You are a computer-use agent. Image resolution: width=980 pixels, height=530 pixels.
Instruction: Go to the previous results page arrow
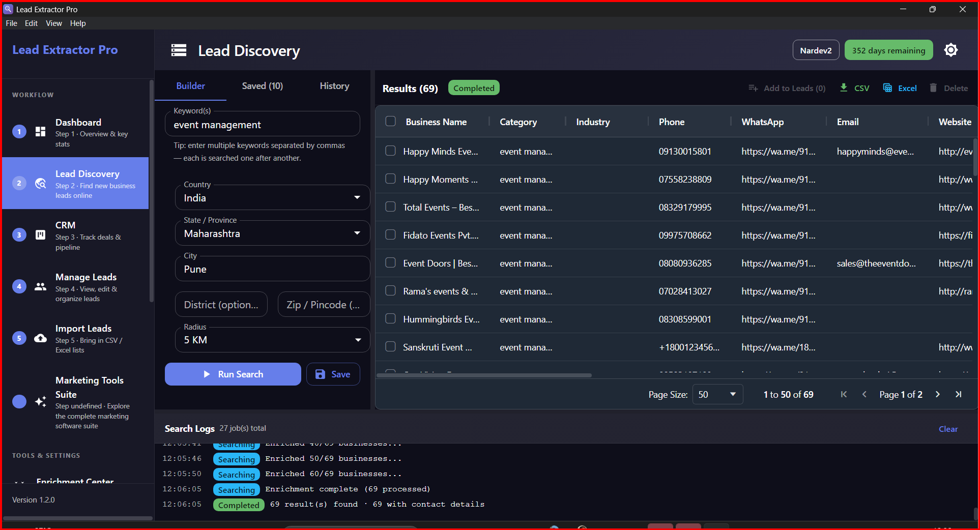pos(864,394)
